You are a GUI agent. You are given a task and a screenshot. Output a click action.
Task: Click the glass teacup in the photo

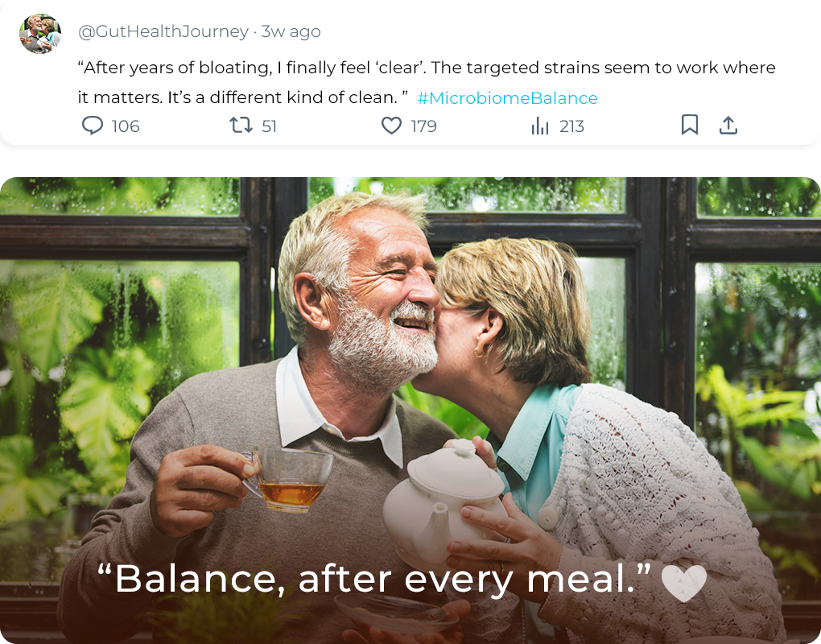pyautogui.click(x=291, y=479)
